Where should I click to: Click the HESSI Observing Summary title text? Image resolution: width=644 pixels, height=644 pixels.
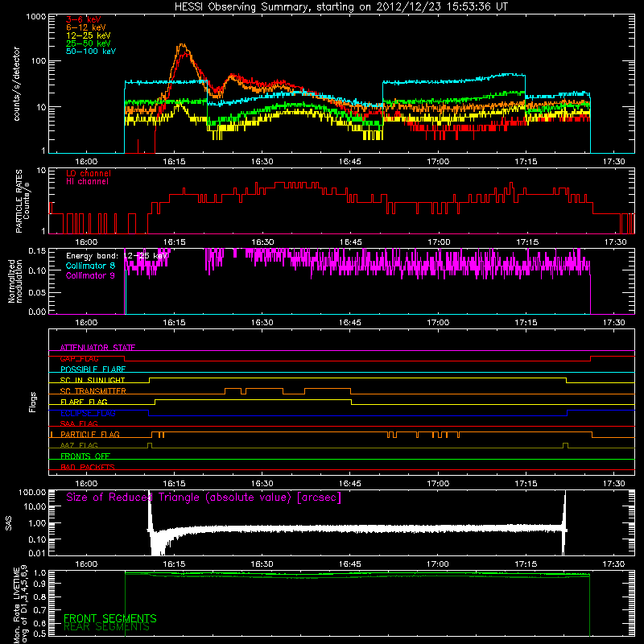(341, 7)
